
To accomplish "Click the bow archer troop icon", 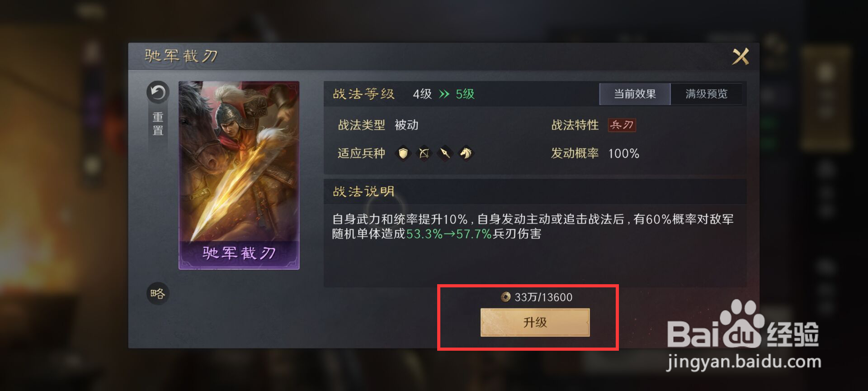I will (x=424, y=153).
